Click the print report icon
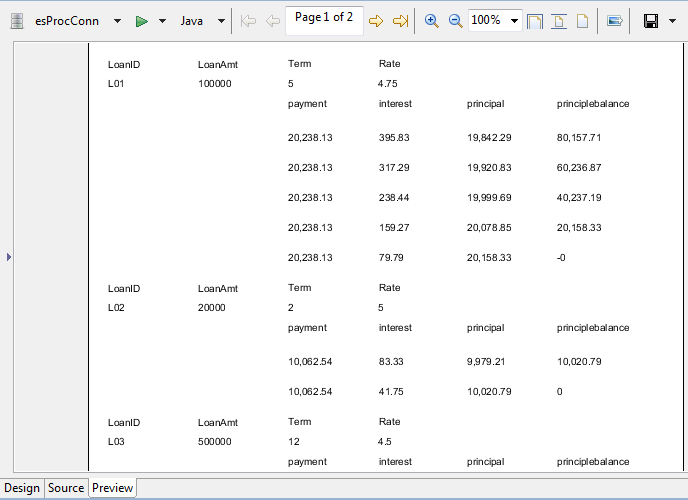The width and height of the screenshot is (688, 500). [615, 21]
